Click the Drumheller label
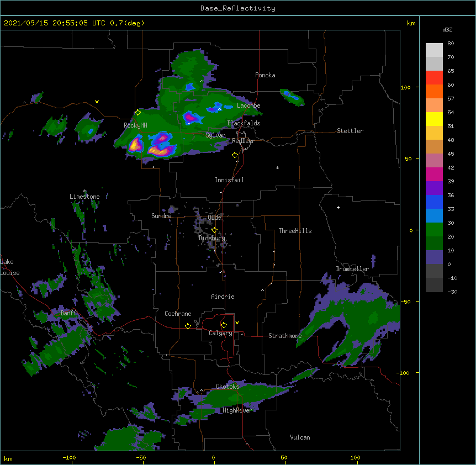Screen dimensions: 476x465 tap(352, 269)
